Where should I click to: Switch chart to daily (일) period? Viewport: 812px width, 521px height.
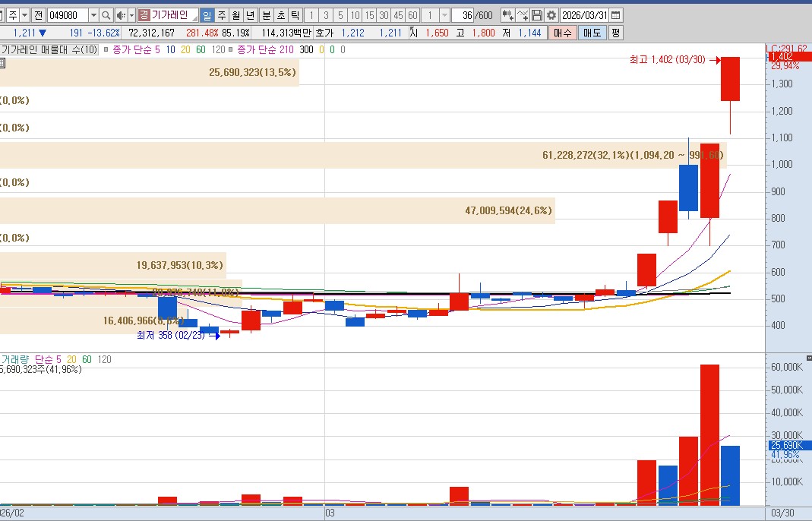point(207,15)
